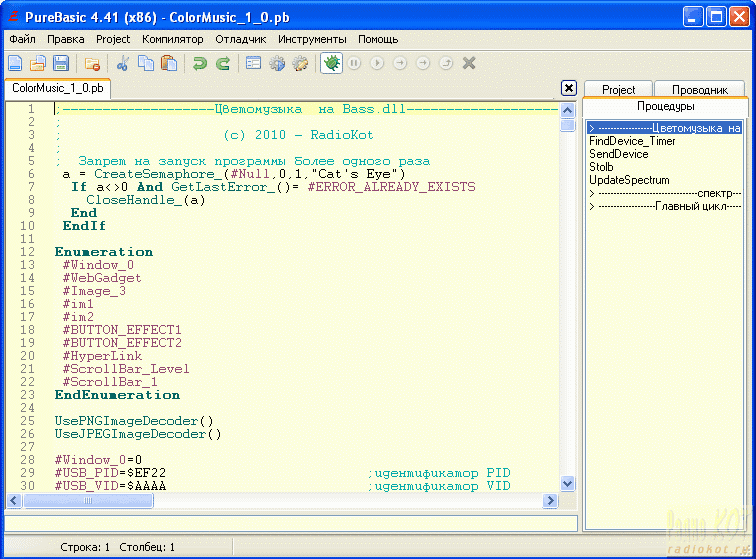
Task: Click the #USB_VID=$AAAA code line
Action: (x=110, y=486)
